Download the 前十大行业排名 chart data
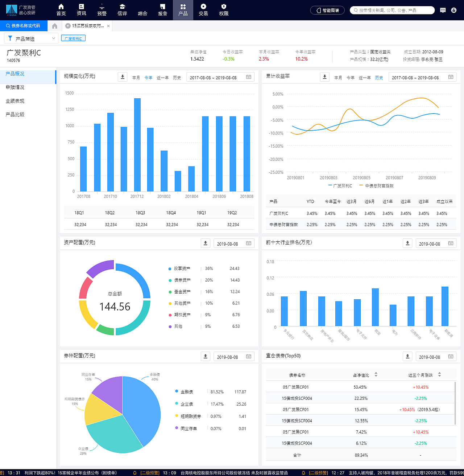 pyautogui.click(x=407, y=243)
